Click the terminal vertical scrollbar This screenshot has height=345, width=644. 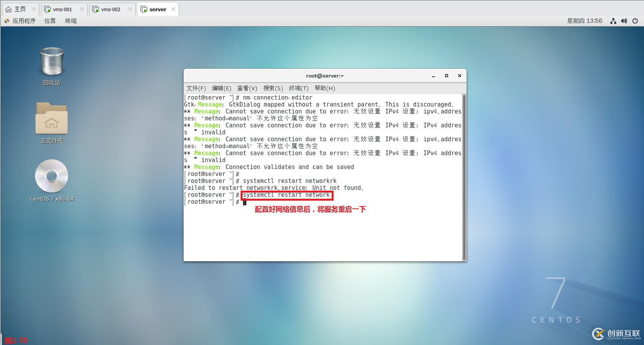[464, 177]
